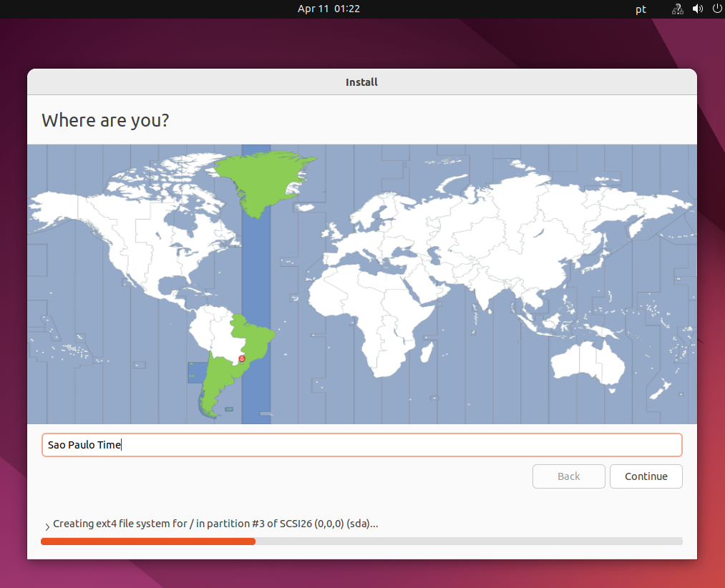Click the orange installation progress bar

(361, 542)
